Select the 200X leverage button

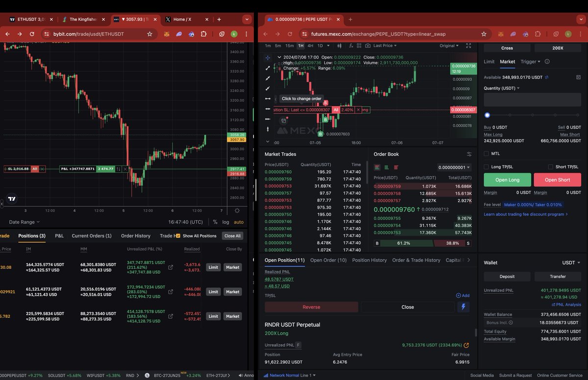[x=558, y=48]
